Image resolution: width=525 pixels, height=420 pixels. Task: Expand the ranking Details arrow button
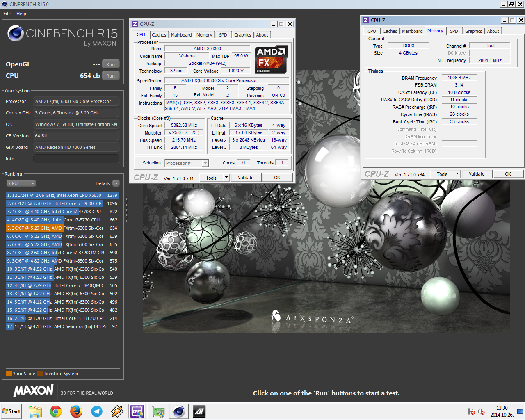click(116, 183)
